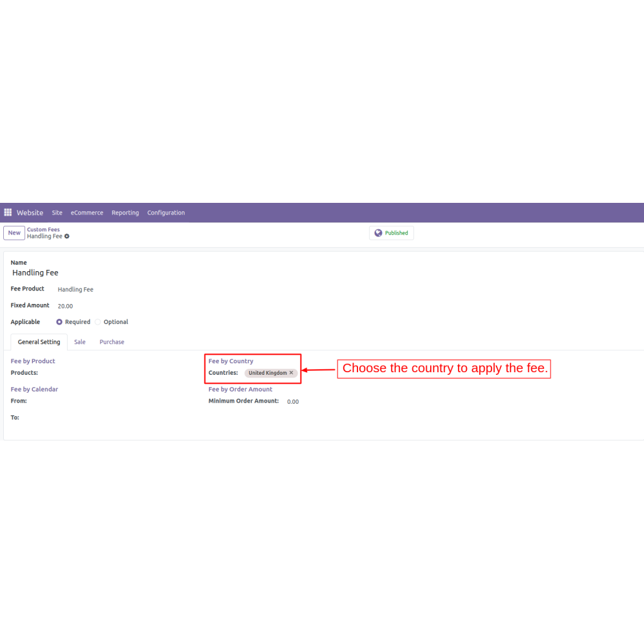
Task: Click the New button
Action: pyautogui.click(x=14, y=232)
